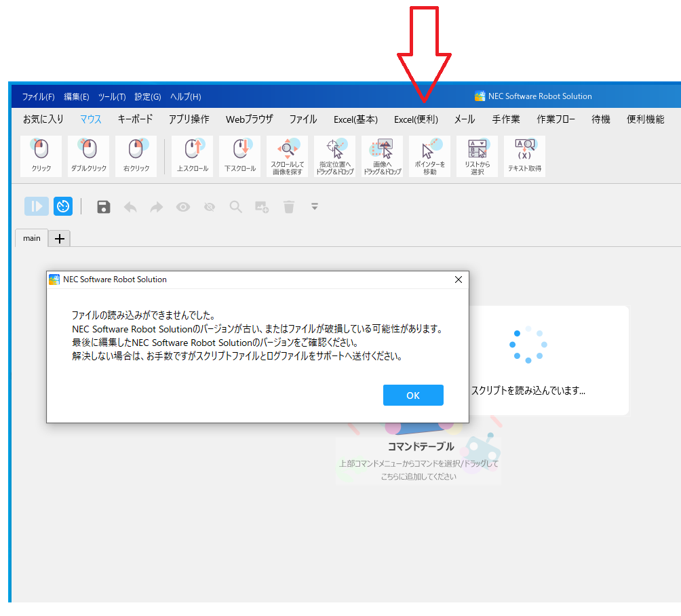
Task: Switch to the マウス tab
Action: tap(91, 119)
